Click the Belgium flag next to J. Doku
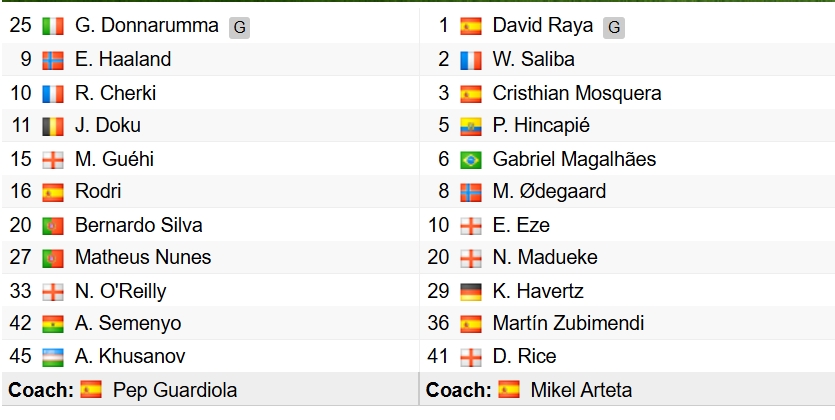This screenshot has height=420, width=835. pyautogui.click(x=53, y=126)
